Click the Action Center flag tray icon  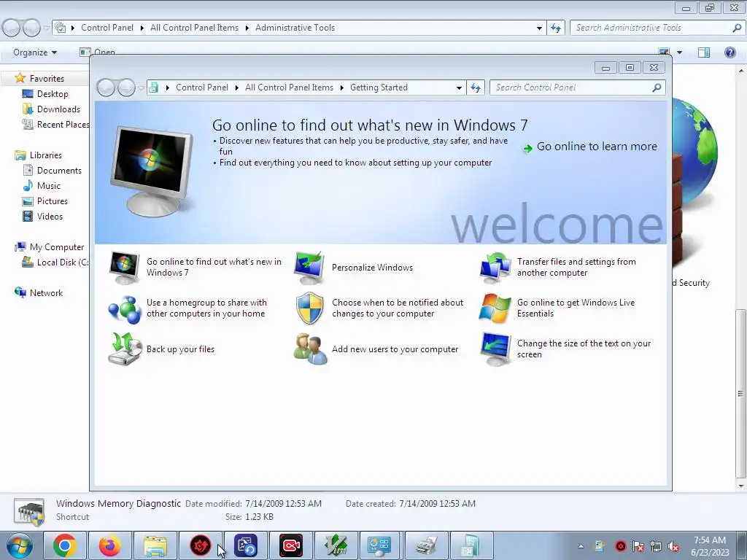click(638, 547)
